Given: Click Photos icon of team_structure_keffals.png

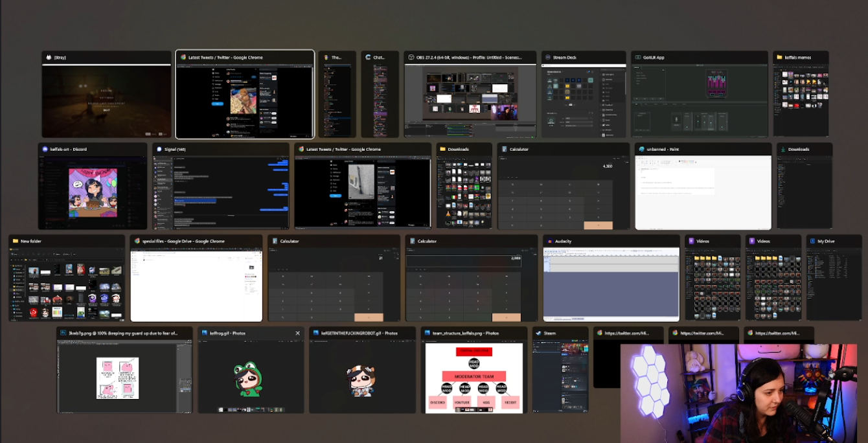Looking at the screenshot, I should pos(428,334).
